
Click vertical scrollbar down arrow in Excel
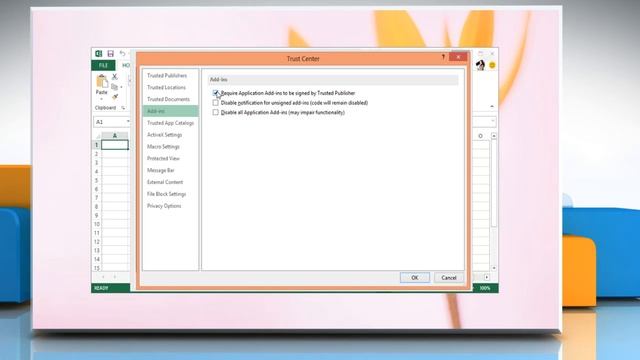click(x=494, y=268)
